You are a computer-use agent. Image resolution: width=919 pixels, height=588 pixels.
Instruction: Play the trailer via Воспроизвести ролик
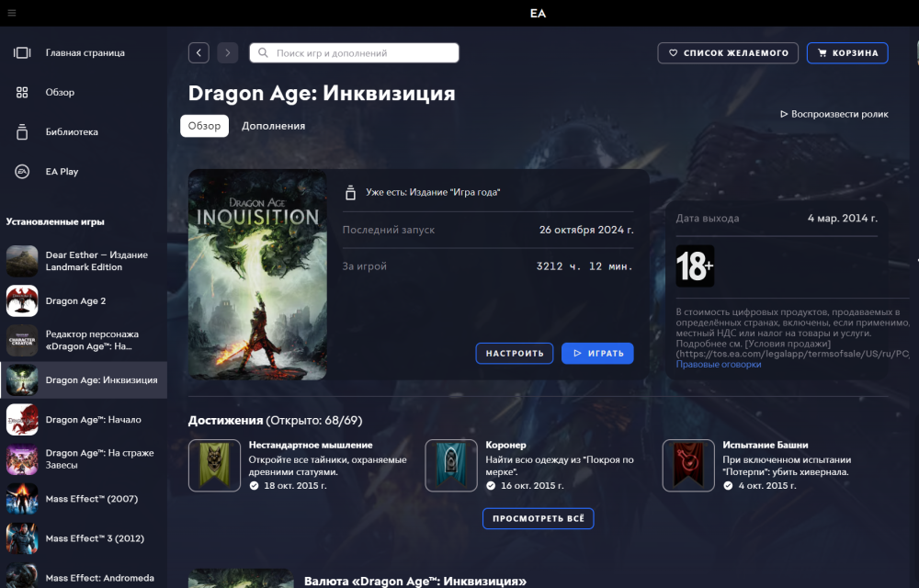834,114
